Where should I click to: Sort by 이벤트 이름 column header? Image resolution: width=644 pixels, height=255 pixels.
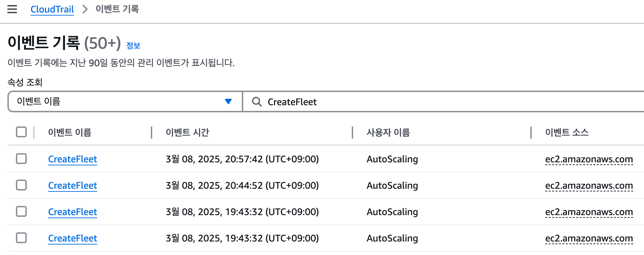tap(70, 132)
